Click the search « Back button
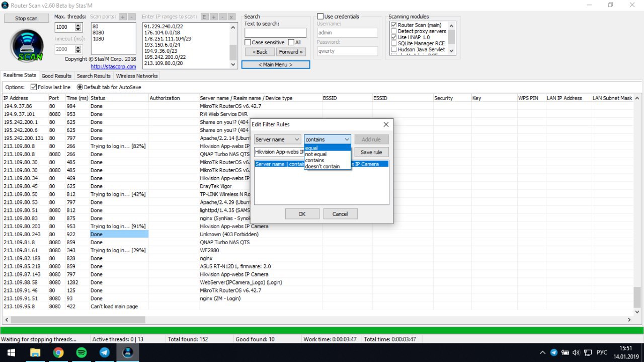 tap(260, 52)
